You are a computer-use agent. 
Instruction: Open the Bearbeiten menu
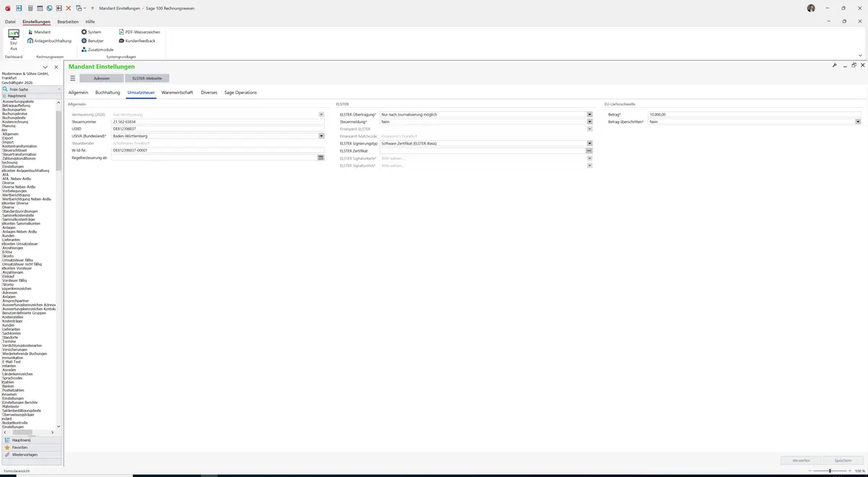point(68,22)
